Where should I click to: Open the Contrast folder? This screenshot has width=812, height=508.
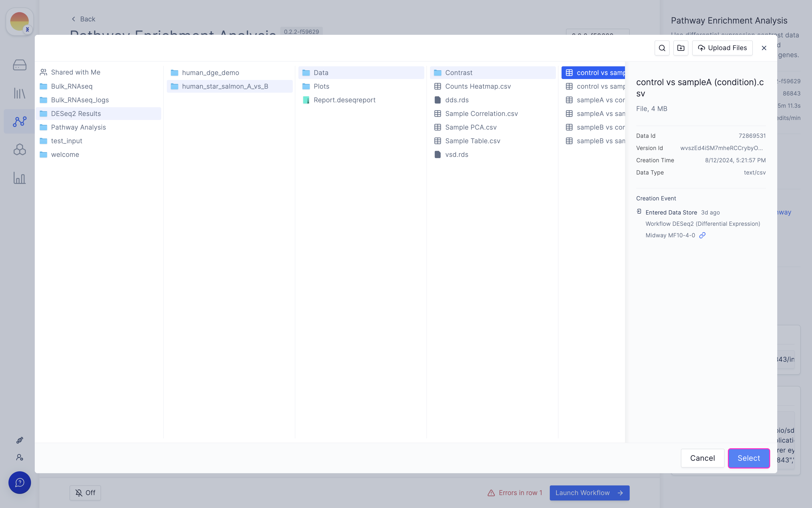click(x=493, y=73)
